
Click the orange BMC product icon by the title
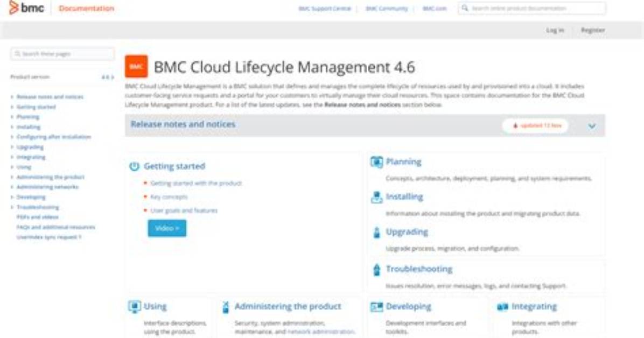tap(136, 67)
